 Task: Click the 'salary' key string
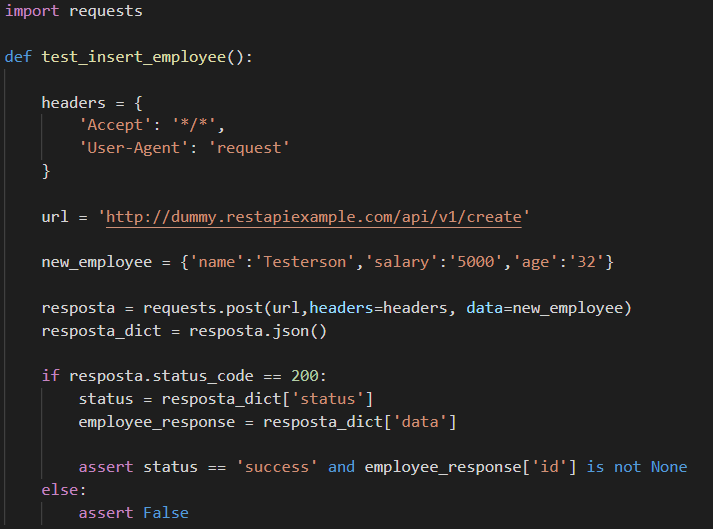tap(401, 262)
